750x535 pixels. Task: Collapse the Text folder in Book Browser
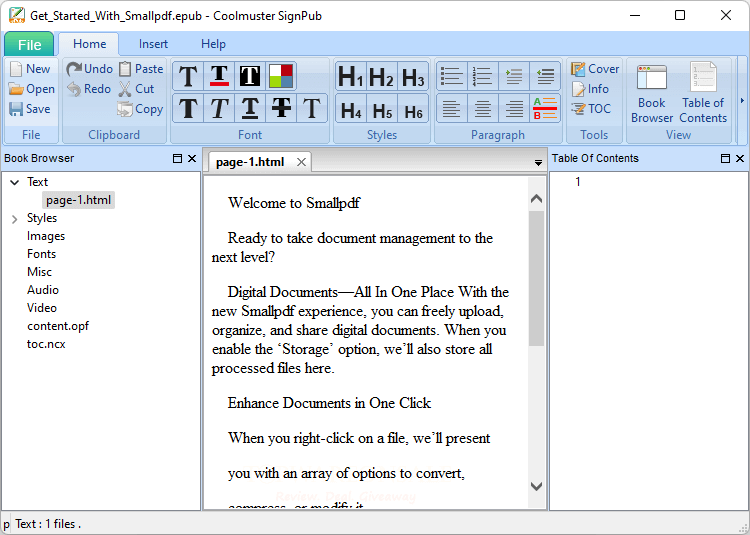pos(15,182)
